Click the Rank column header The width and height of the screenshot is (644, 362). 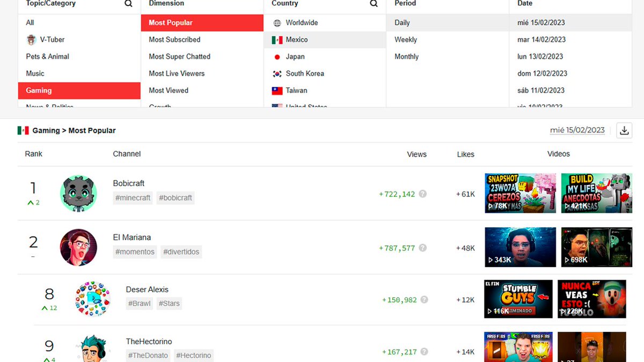pyautogui.click(x=34, y=154)
